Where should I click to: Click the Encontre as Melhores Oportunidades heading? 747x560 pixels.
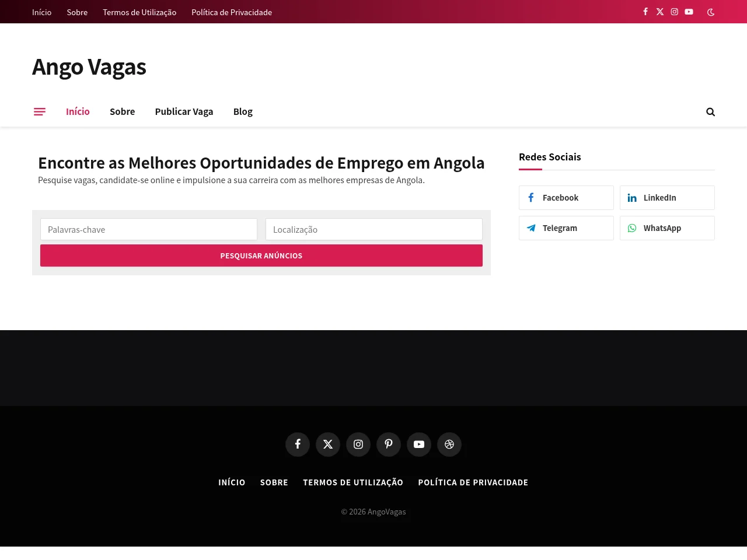tap(261, 163)
